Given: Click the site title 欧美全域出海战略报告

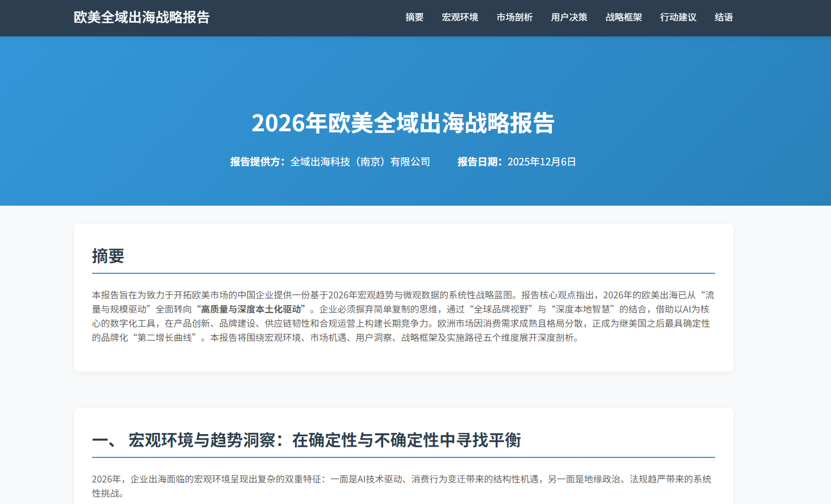Looking at the screenshot, I should coord(141,18).
